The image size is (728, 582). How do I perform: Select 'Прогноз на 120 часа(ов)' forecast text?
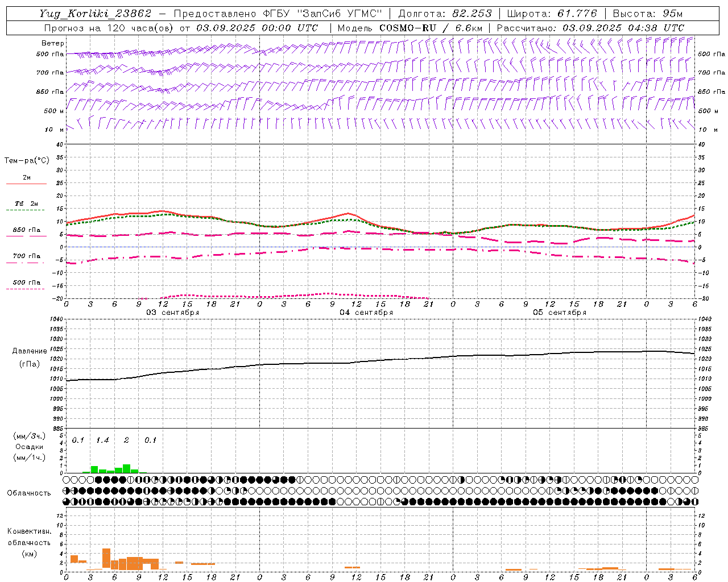109,28
